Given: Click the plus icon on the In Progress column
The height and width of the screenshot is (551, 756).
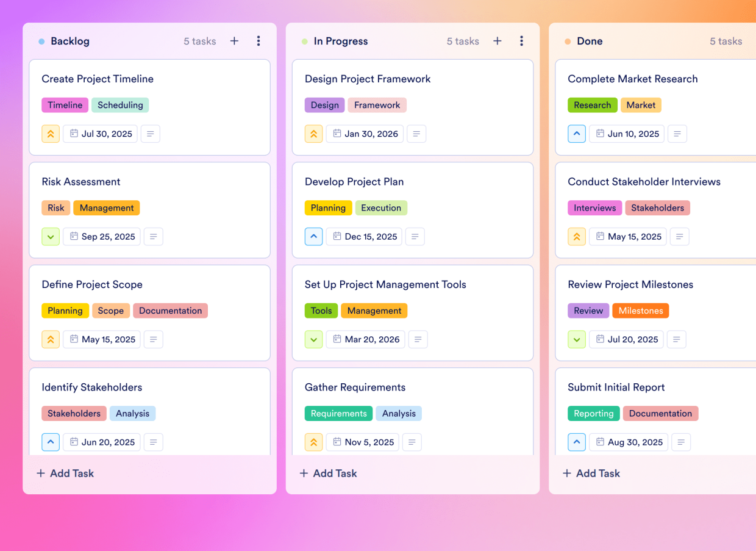Looking at the screenshot, I should 497,41.
